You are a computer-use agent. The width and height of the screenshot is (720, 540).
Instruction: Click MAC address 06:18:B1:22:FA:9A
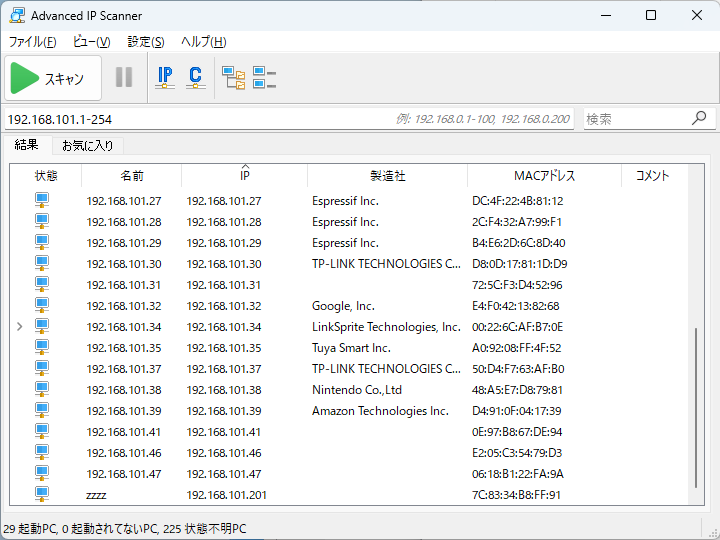click(518, 474)
